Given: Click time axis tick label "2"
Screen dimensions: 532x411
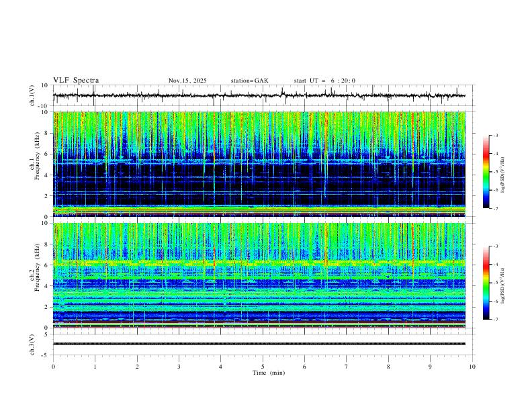Looking at the screenshot, I should tap(137, 367).
